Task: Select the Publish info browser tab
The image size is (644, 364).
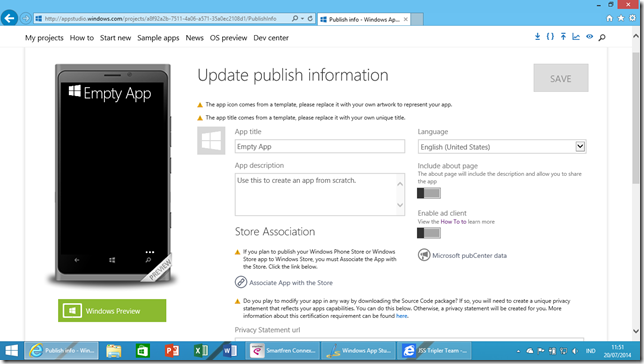Action: click(x=364, y=19)
